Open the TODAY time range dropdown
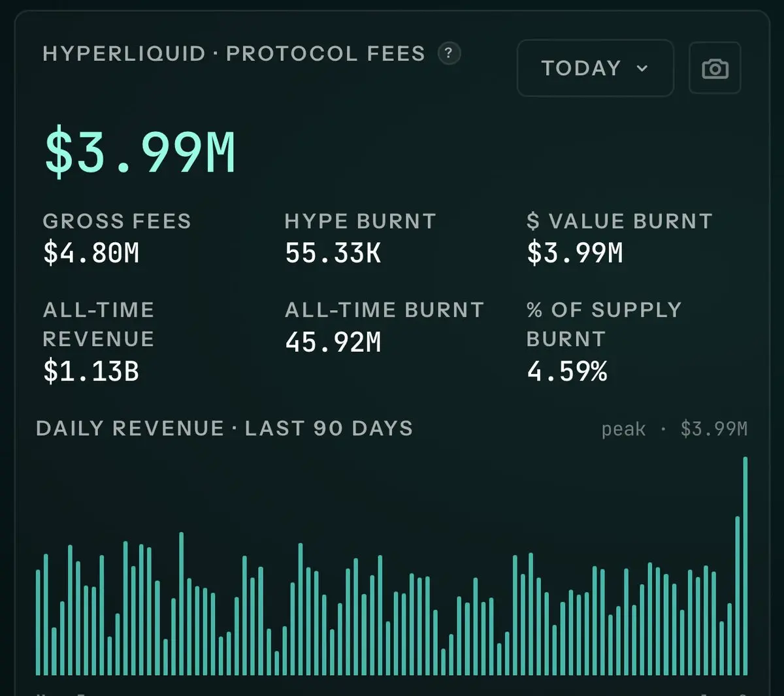 [595, 68]
